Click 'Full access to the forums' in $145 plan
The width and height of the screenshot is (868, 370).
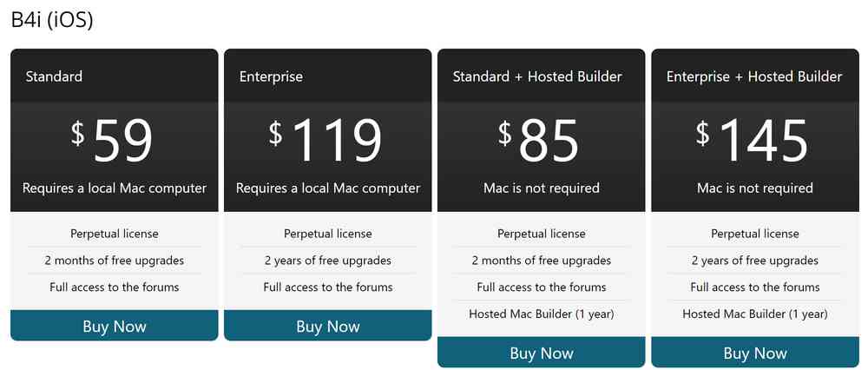pos(755,287)
